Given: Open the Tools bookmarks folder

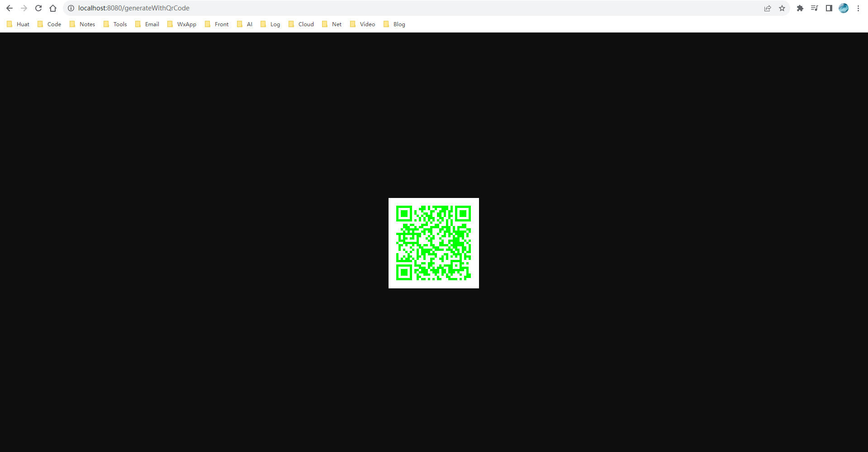Looking at the screenshot, I should point(119,24).
